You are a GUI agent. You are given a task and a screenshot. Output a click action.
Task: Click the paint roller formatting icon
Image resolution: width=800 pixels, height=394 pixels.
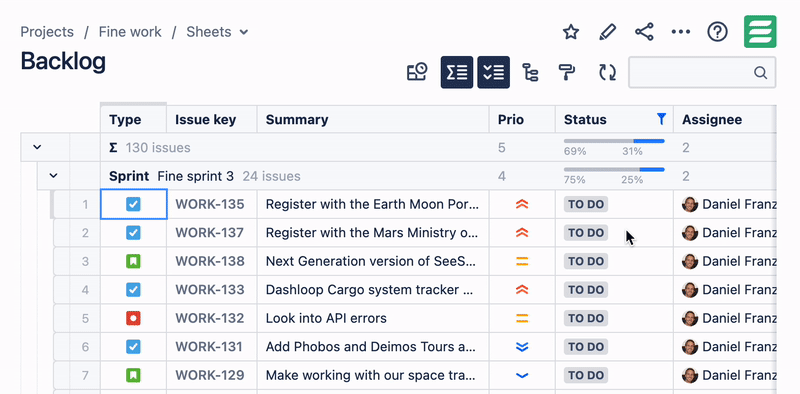567,72
